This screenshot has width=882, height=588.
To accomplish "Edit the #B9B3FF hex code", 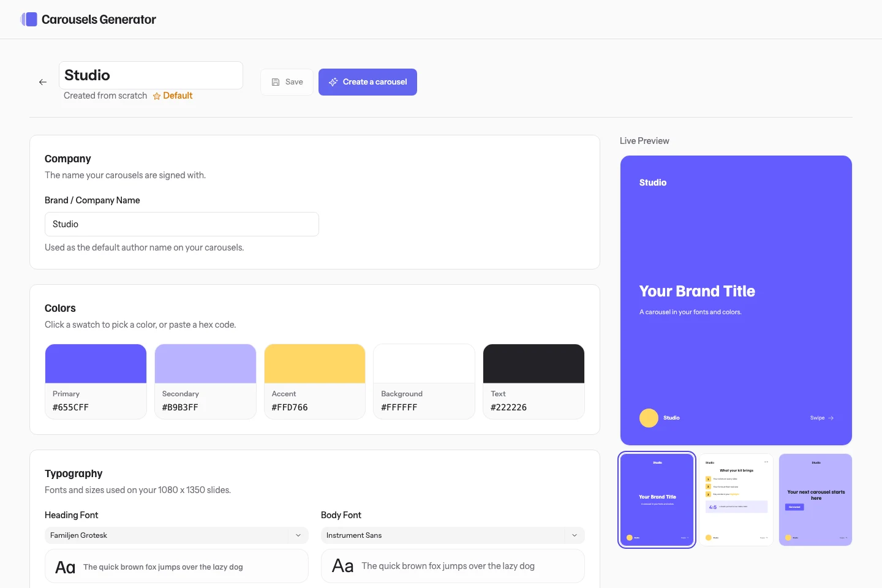I will tap(180, 407).
